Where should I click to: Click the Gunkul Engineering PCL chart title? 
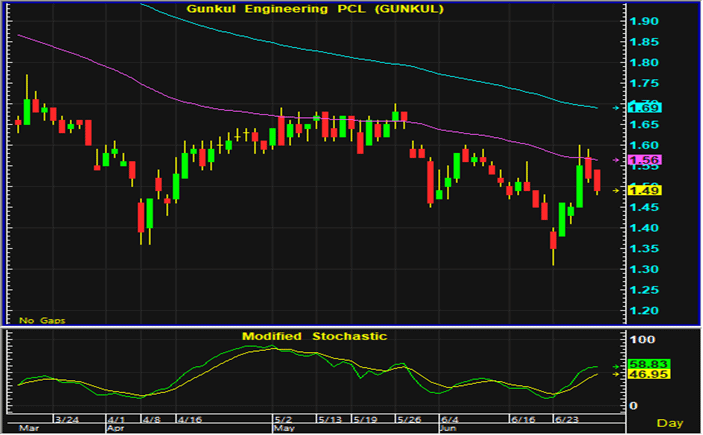(x=309, y=9)
